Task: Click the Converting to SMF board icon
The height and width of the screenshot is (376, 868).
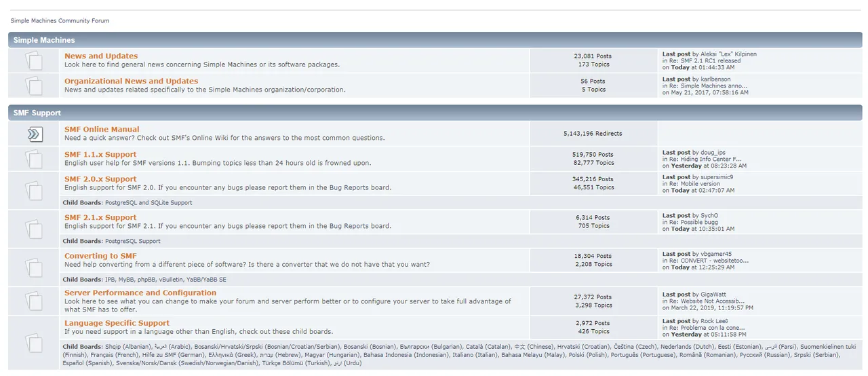Action: [34, 267]
